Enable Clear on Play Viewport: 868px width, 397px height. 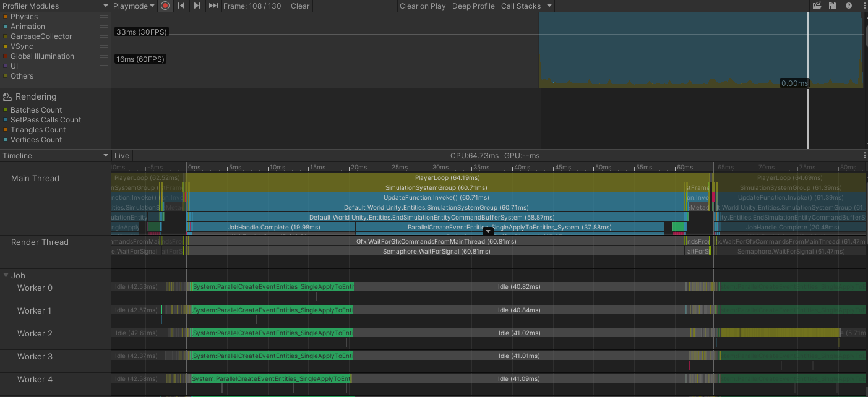click(423, 6)
